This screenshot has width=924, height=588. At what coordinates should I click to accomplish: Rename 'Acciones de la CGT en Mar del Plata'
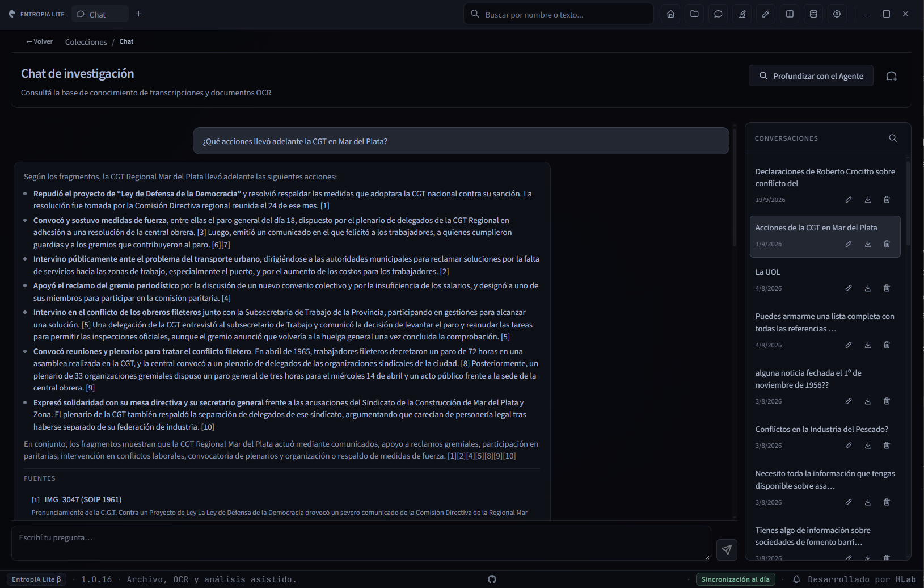tap(849, 244)
